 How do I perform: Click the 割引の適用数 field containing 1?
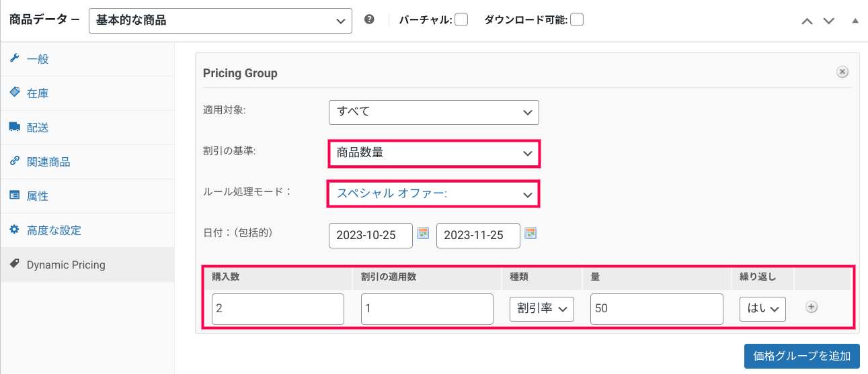427,309
